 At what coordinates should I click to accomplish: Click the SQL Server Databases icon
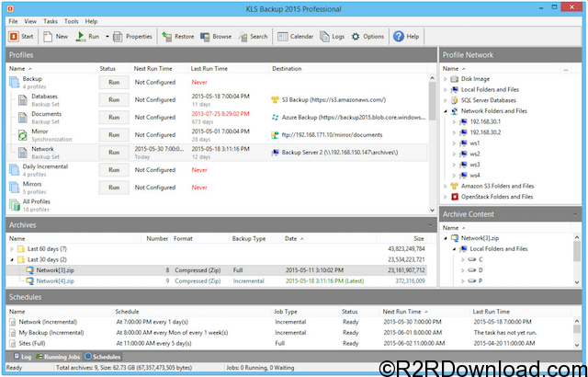455,100
